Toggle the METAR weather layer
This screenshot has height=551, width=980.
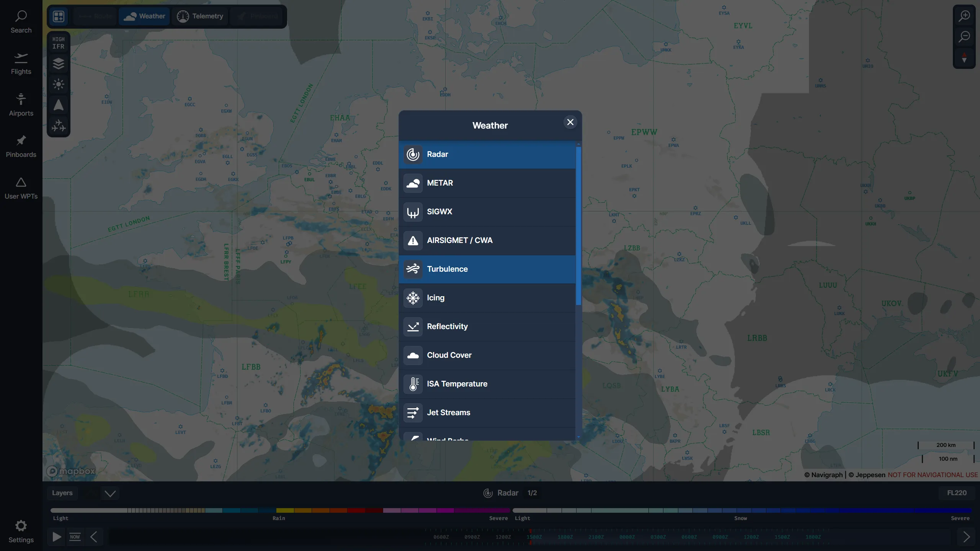coord(486,183)
